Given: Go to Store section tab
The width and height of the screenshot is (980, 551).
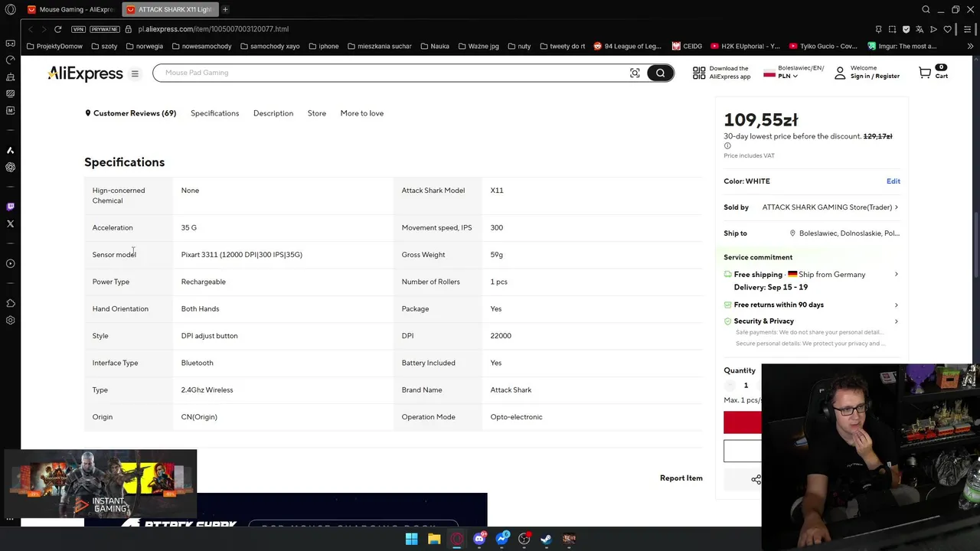Looking at the screenshot, I should (316, 113).
